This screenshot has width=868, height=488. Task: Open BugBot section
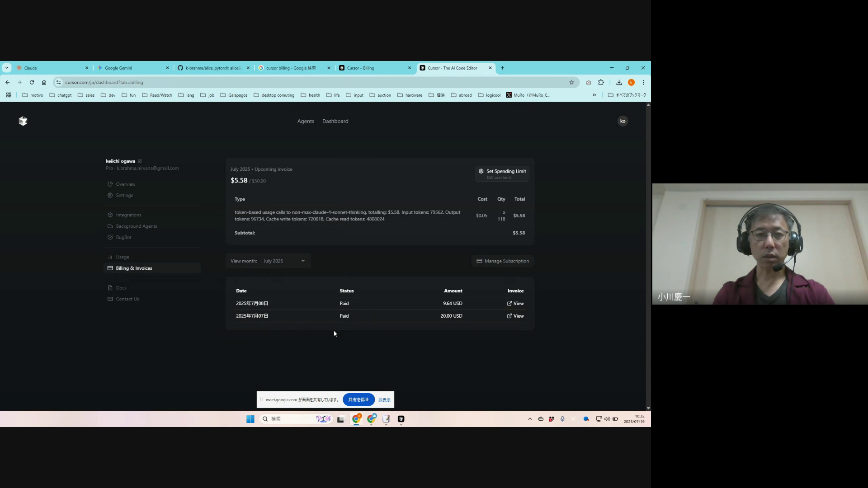coord(123,238)
